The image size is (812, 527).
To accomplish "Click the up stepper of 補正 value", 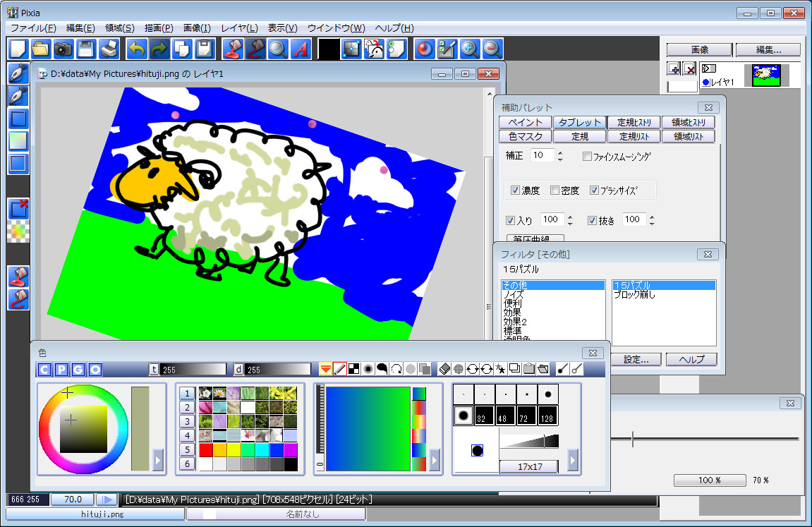I will (x=559, y=152).
